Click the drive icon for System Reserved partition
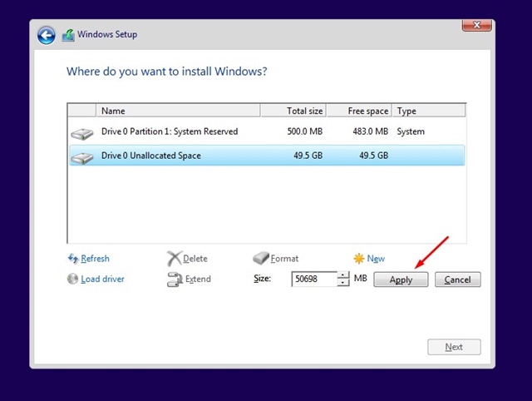 (x=82, y=134)
